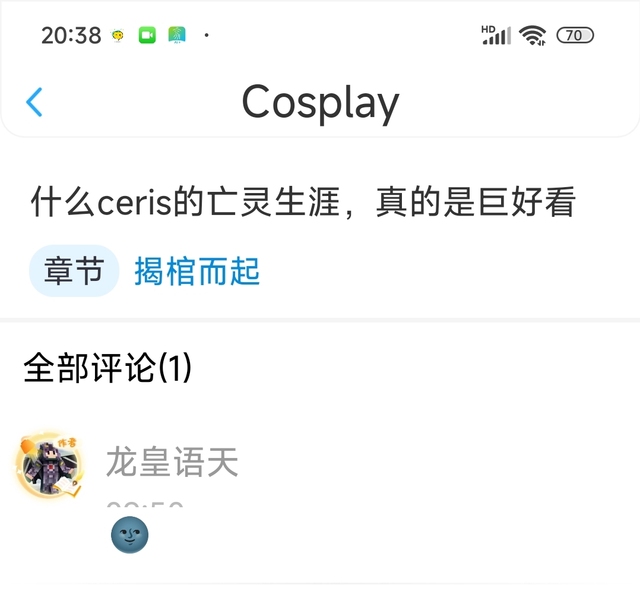Screen dimensions: 640x591
Task: Tap the HD signal strength indicator
Action: click(496, 35)
